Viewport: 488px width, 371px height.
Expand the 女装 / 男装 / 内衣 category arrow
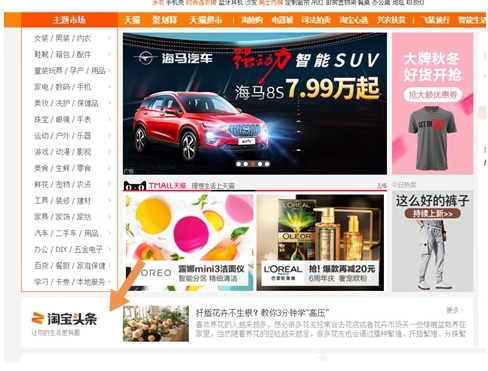coord(109,38)
